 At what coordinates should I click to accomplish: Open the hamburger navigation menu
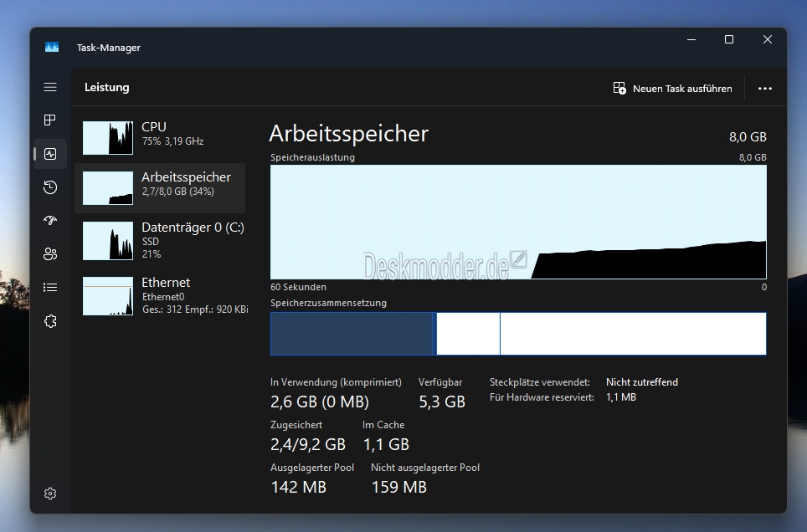(50, 87)
